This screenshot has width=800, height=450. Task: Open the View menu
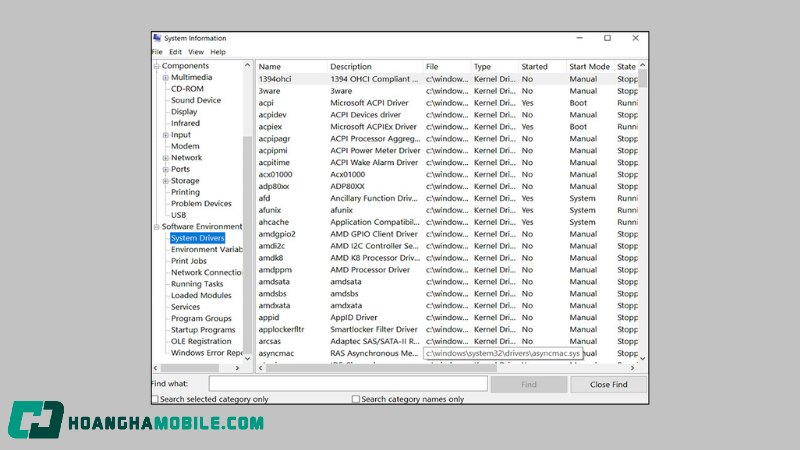[x=196, y=52]
